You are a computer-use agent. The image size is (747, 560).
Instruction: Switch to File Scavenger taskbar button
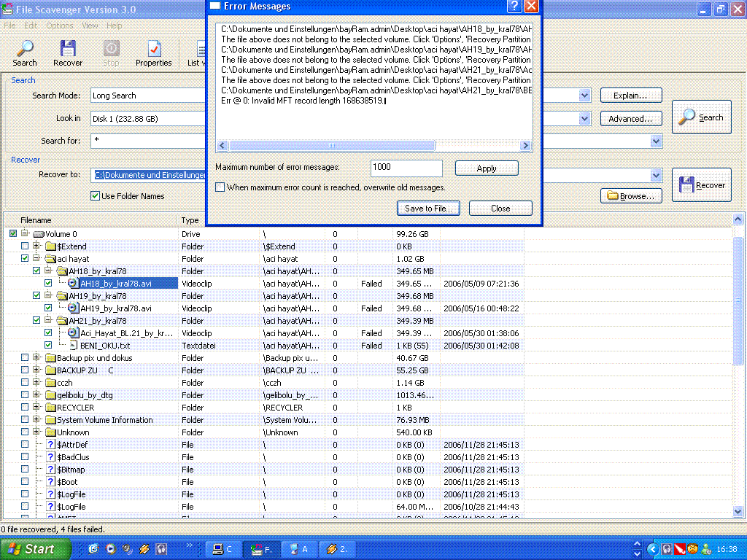pyautogui.click(x=261, y=549)
